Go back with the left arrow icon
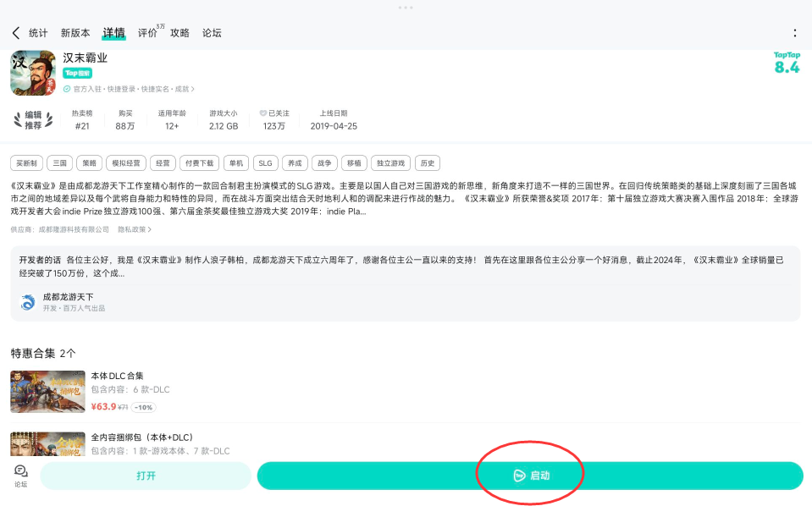 [x=15, y=33]
